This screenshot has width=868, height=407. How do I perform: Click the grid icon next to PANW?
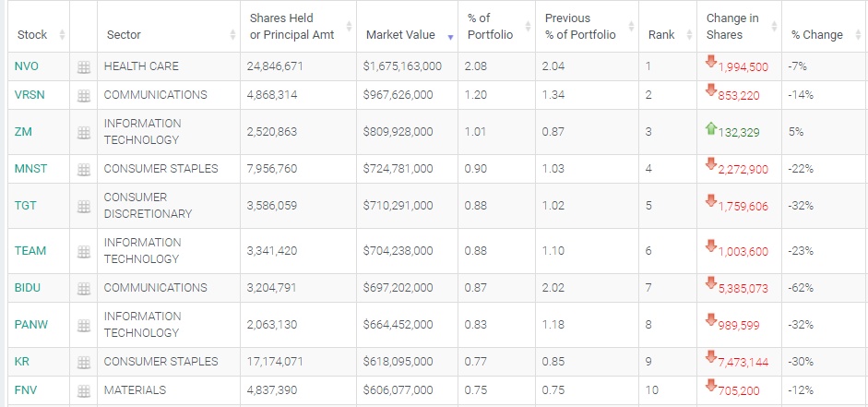click(x=83, y=325)
